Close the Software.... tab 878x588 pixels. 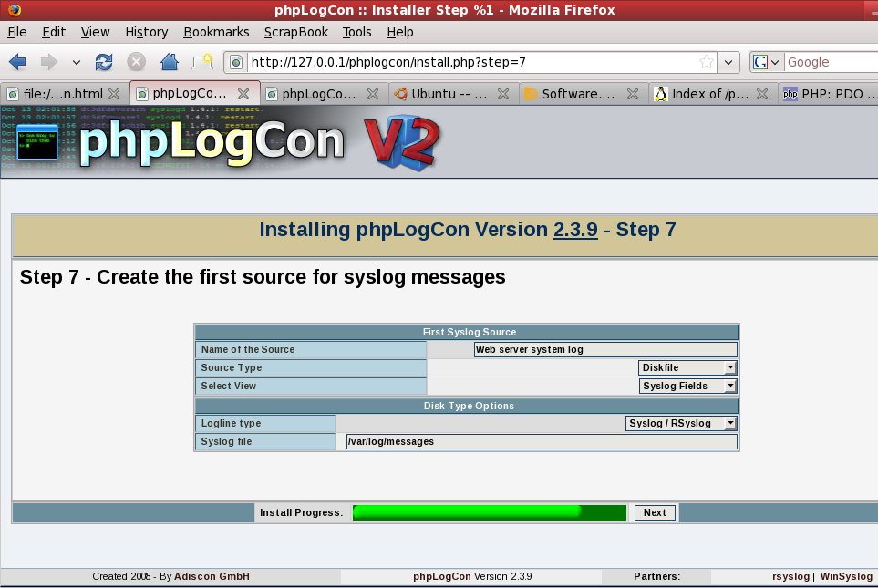pos(633,94)
